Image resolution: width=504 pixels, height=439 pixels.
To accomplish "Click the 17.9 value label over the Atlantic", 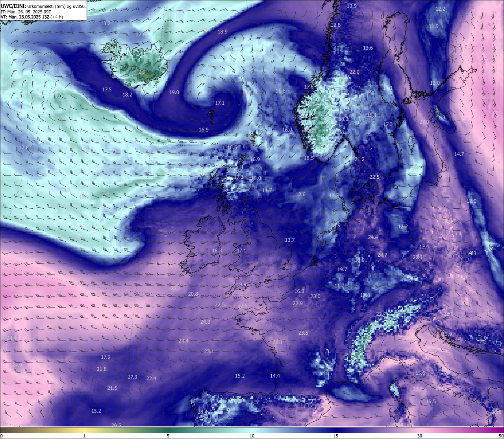I will point(106,357).
